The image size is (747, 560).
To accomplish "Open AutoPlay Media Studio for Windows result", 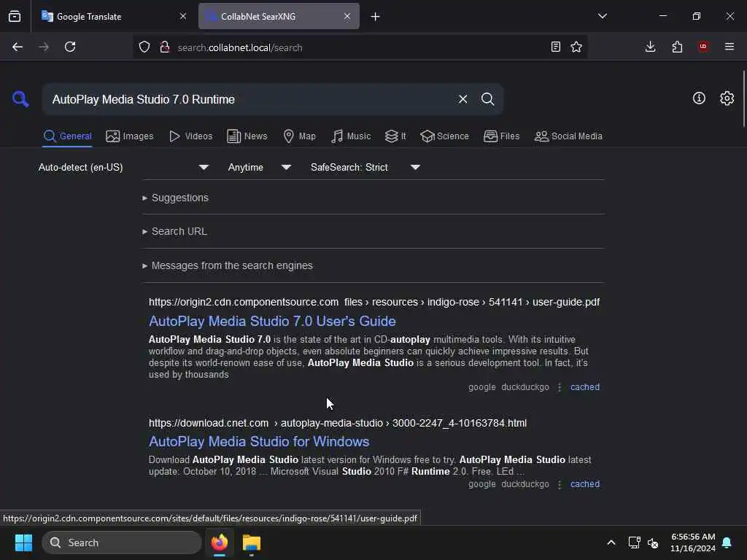I will click(259, 441).
